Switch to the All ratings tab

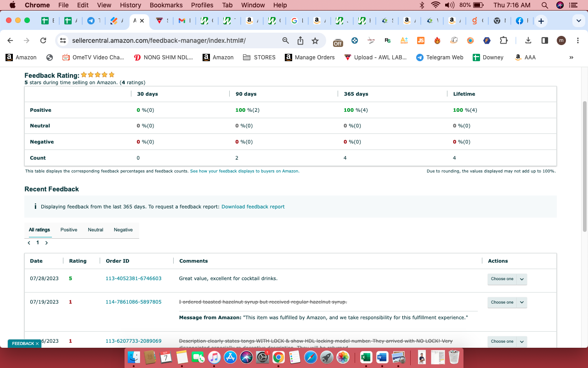[40, 230]
